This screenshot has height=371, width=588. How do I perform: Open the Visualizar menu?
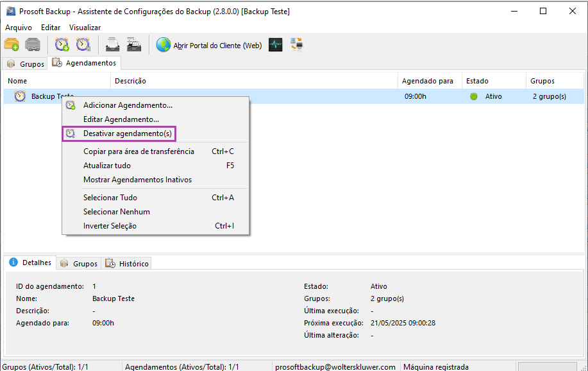click(x=85, y=28)
